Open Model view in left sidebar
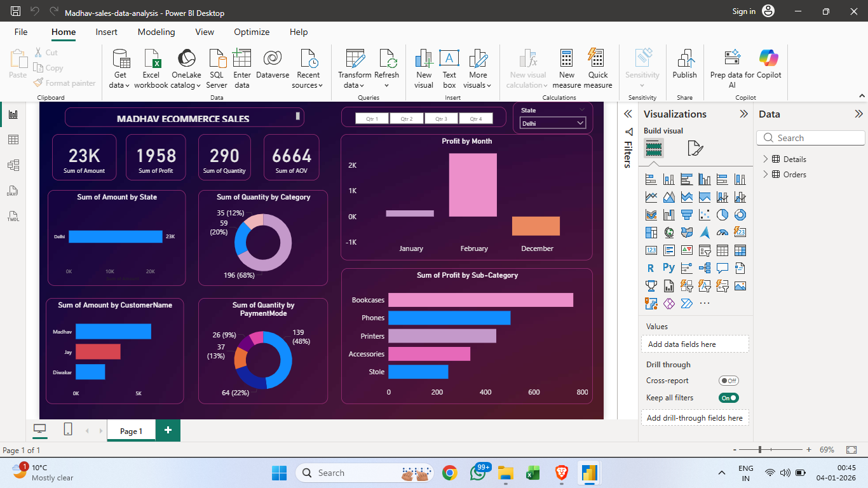The height and width of the screenshot is (488, 868). tap(13, 165)
